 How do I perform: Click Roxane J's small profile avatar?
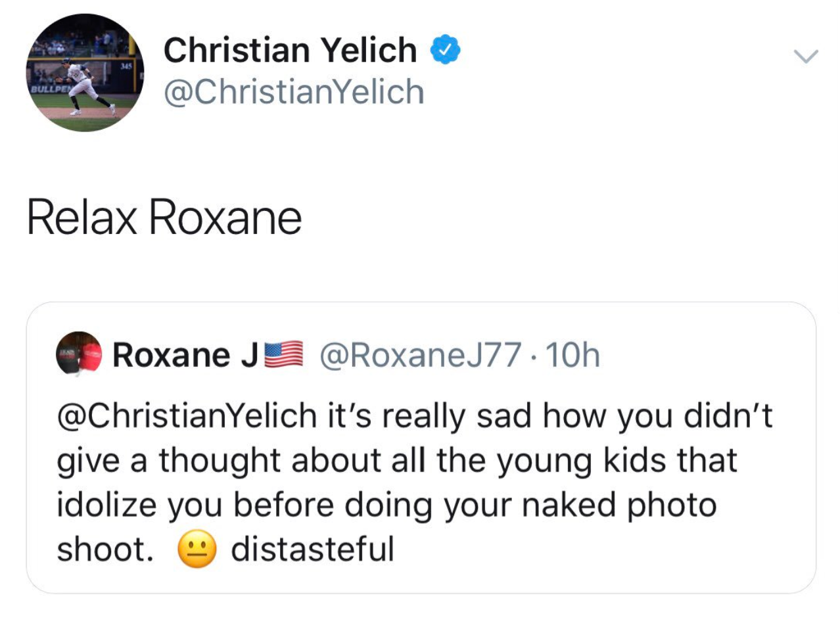pos(79,353)
